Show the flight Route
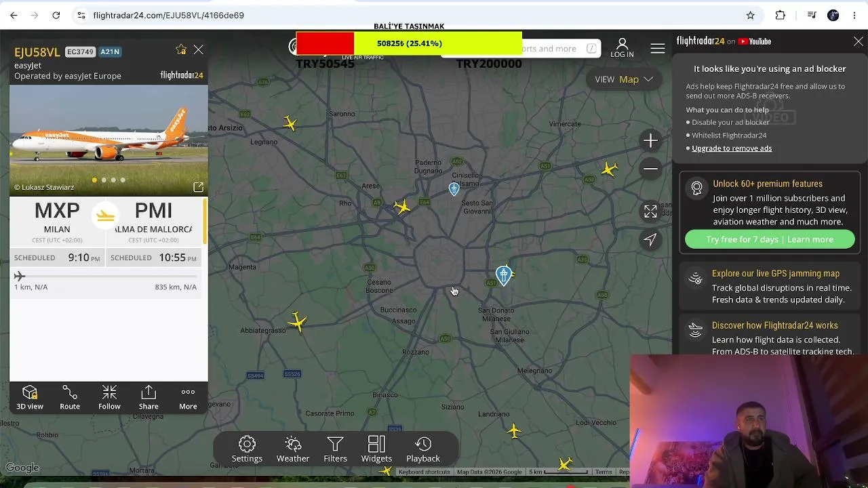Screen dimensions: 868x488 pyautogui.click(x=70, y=398)
